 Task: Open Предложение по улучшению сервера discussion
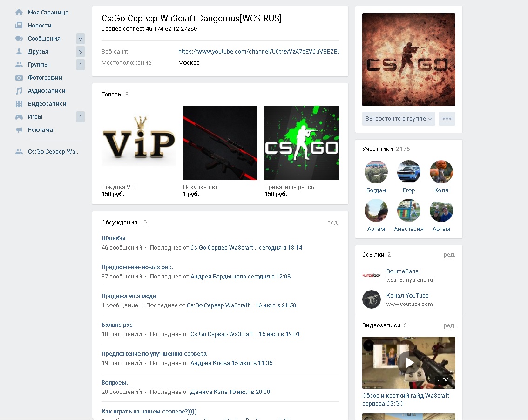coord(154,354)
